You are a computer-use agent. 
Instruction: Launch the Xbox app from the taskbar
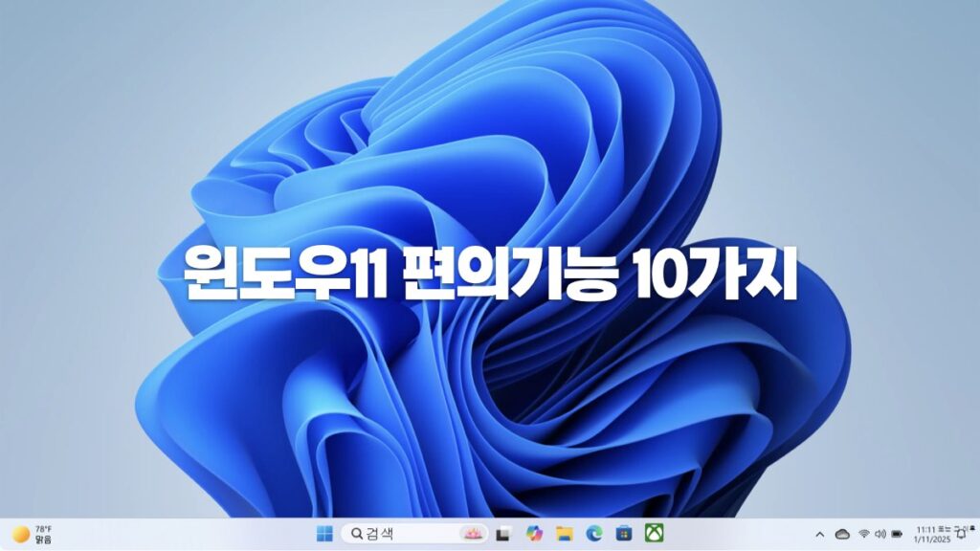654,533
